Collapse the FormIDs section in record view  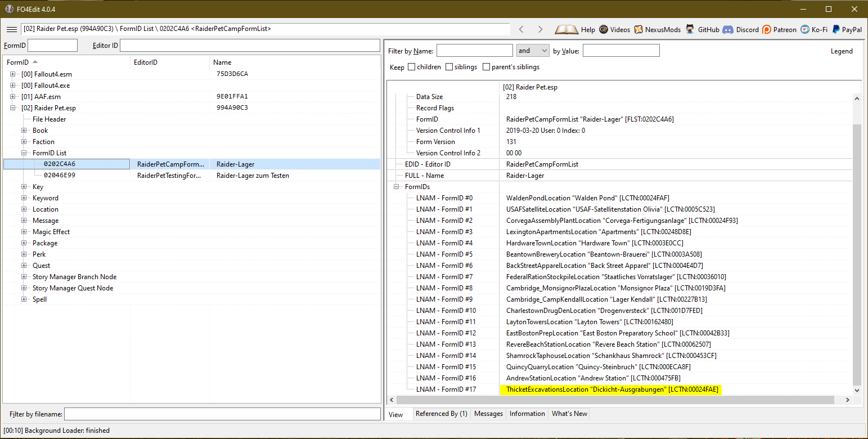(397, 187)
